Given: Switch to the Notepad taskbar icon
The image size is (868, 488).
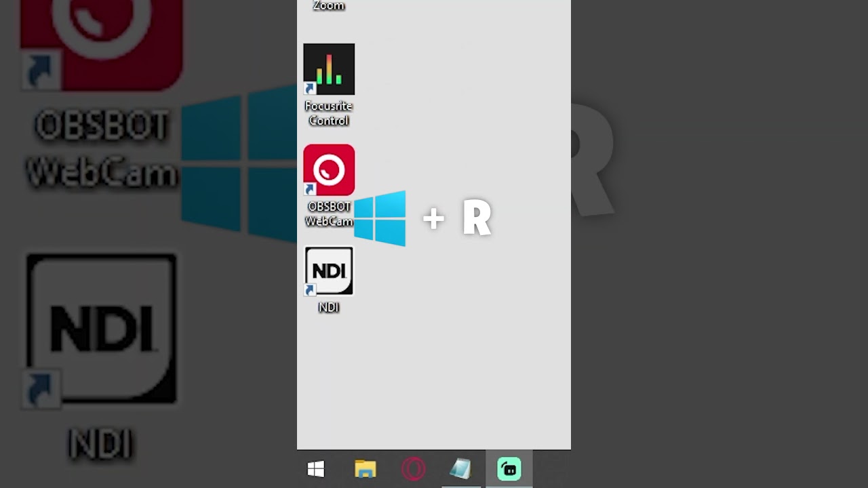Looking at the screenshot, I should pos(461,469).
